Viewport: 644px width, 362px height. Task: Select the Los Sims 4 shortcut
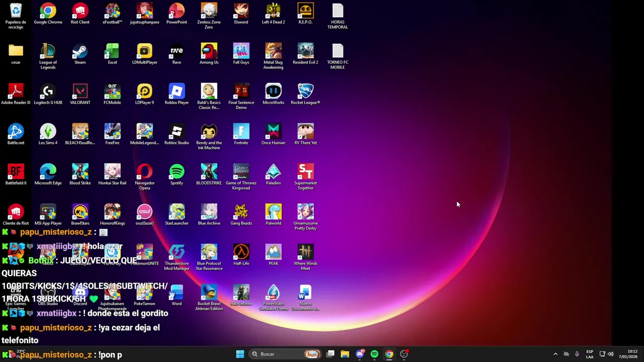coord(48,134)
